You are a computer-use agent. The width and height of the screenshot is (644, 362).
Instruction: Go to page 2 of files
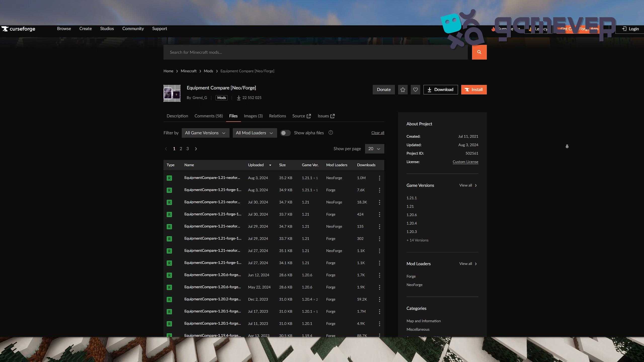tap(181, 149)
